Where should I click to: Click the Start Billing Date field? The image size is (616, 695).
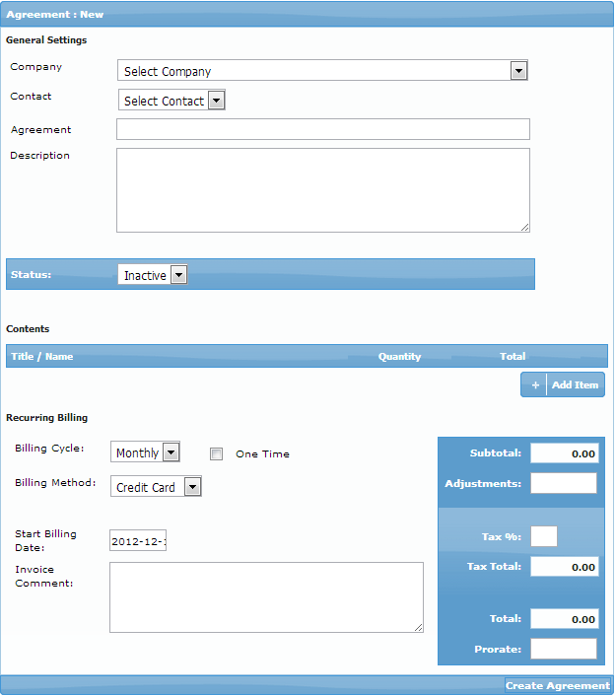click(138, 542)
